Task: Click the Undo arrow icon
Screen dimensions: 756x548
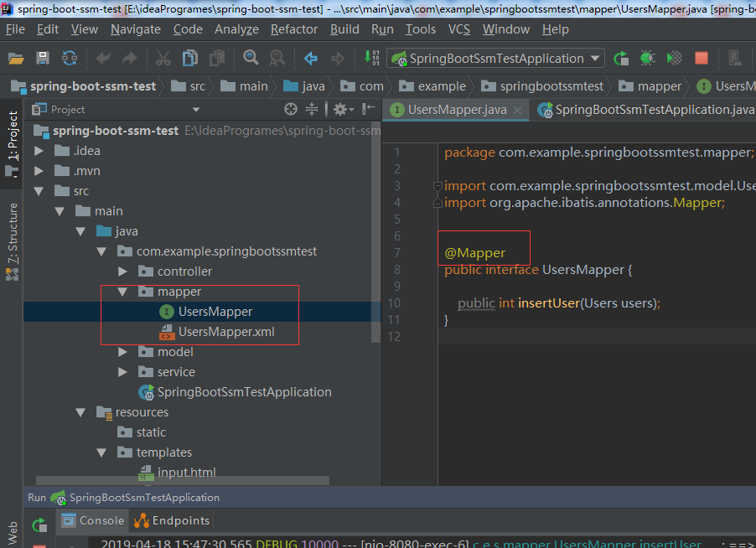Action: coord(103,59)
